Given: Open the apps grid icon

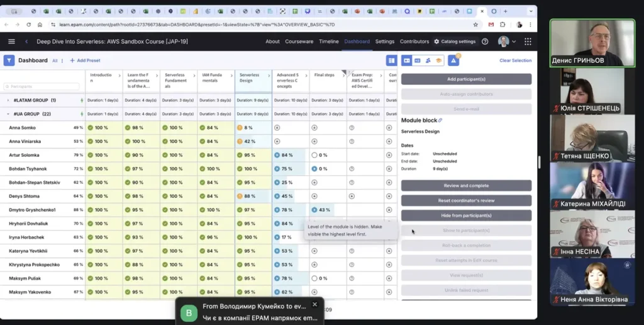Looking at the screenshot, I should tap(528, 42).
